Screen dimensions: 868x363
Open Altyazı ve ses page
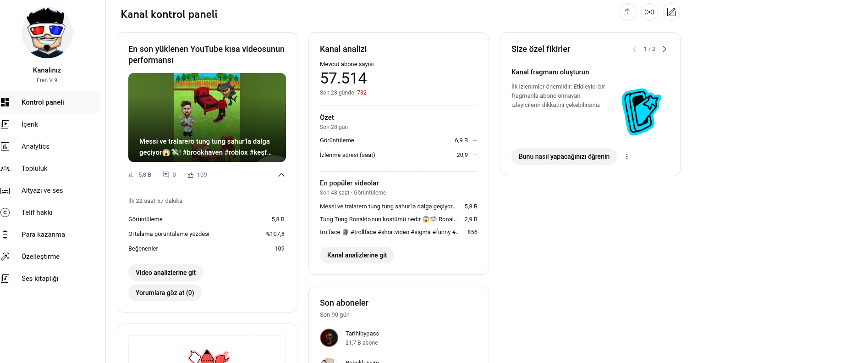point(50,190)
